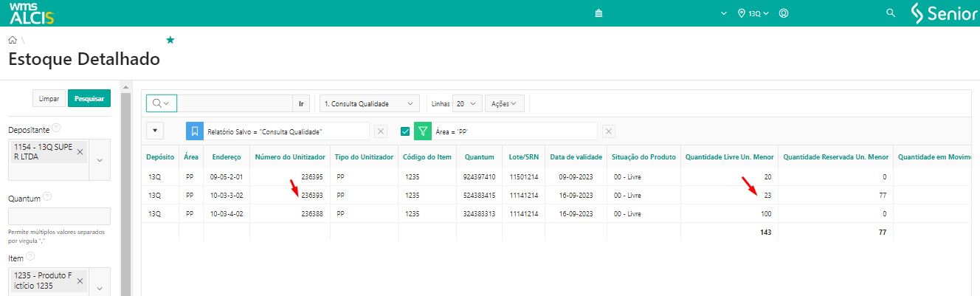The width and height of the screenshot is (980, 296).
Task: Click the green filter funnel icon
Action: 423,131
